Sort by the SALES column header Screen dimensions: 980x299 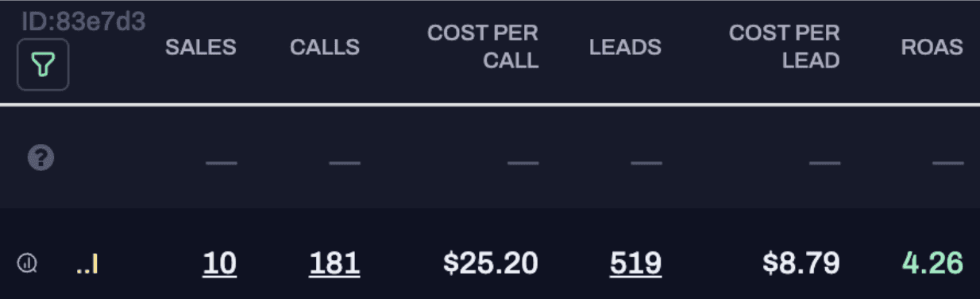(201, 47)
